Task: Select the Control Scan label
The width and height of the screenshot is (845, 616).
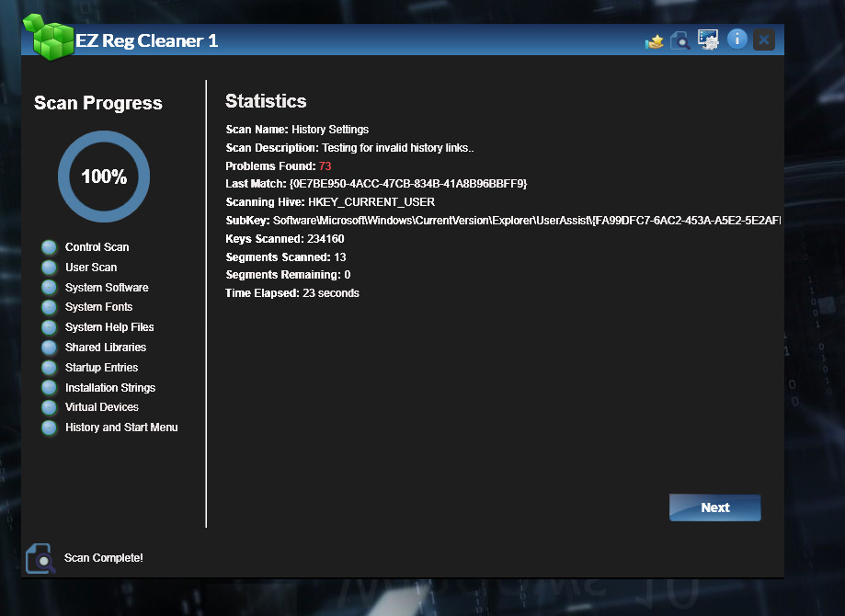Action: click(97, 246)
